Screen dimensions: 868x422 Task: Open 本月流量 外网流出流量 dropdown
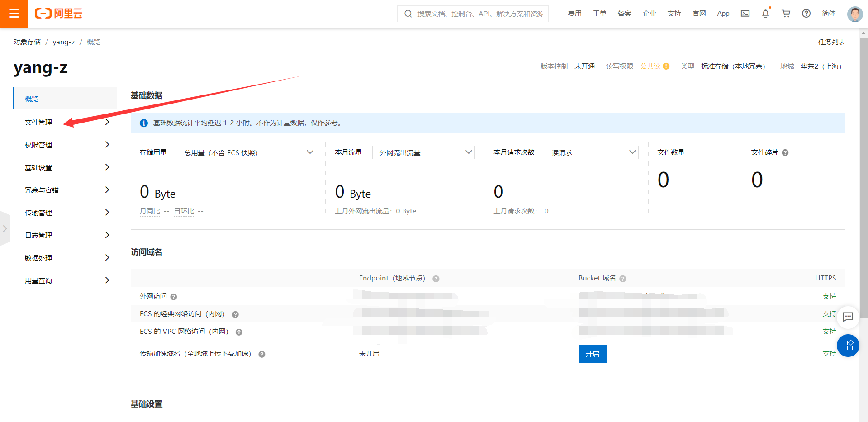423,152
